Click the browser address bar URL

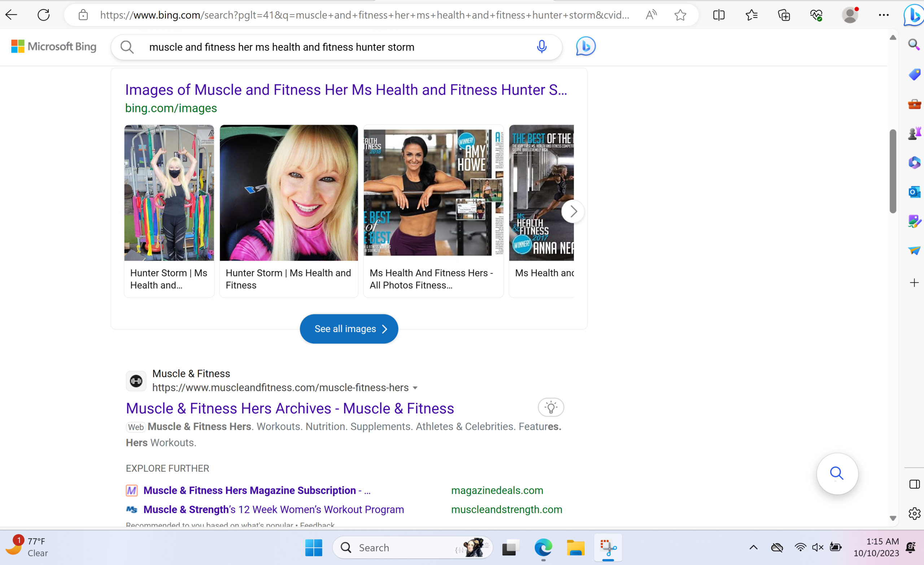pos(365,15)
